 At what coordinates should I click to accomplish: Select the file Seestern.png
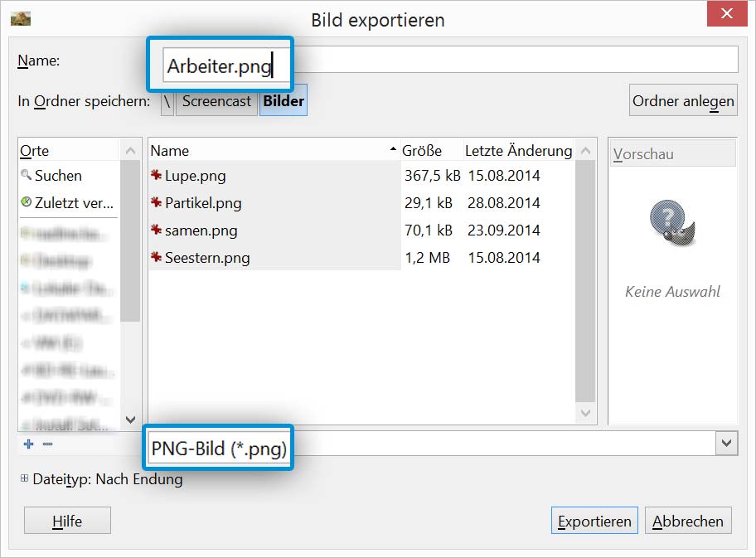207,258
